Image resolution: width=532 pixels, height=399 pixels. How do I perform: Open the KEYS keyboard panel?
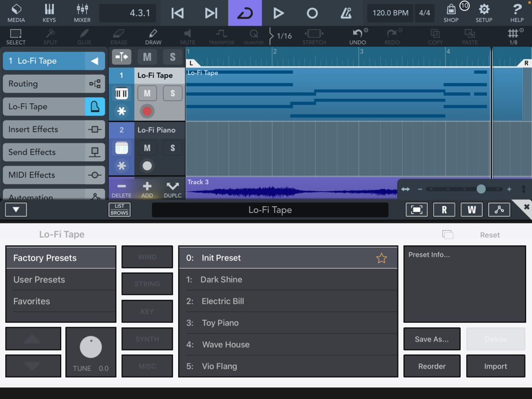[49, 13]
